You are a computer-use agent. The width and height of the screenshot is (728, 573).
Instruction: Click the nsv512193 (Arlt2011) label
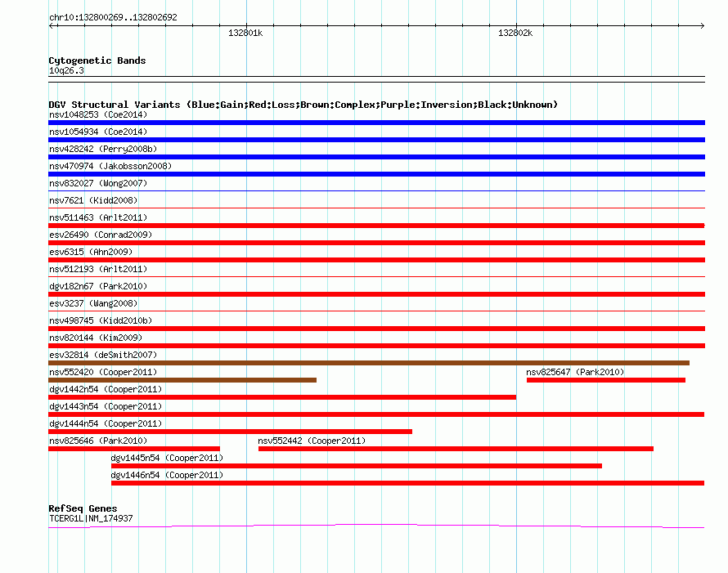[x=98, y=269]
